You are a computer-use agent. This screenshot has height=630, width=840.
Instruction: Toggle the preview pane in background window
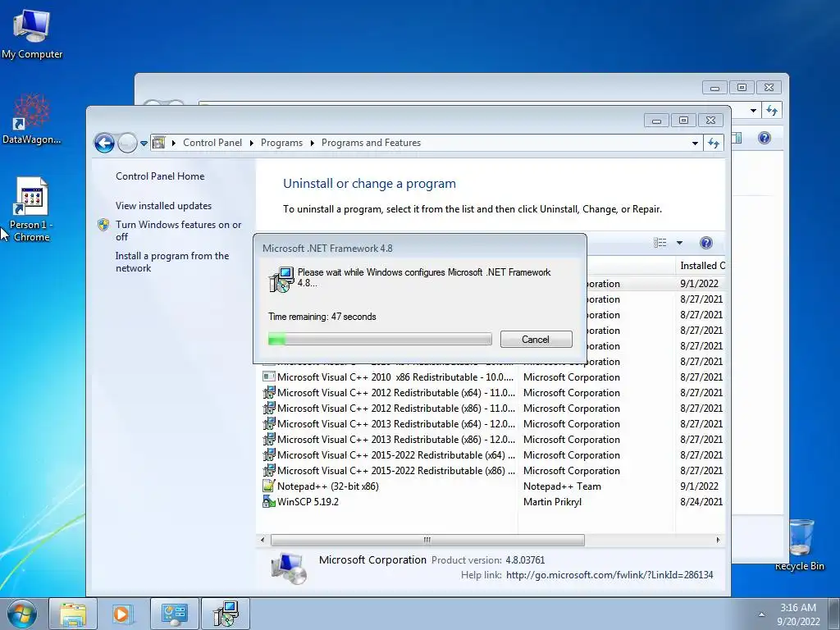click(x=737, y=138)
